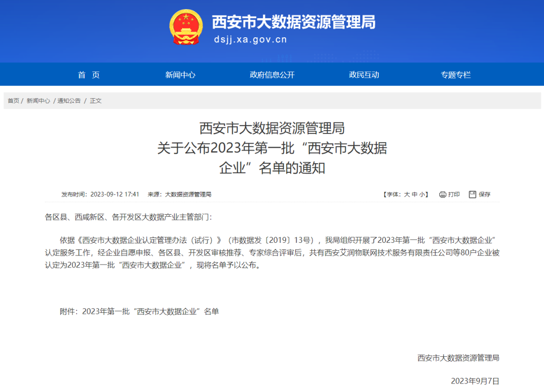Click the national emblem logo
The image size is (544, 392).
pyautogui.click(x=186, y=27)
